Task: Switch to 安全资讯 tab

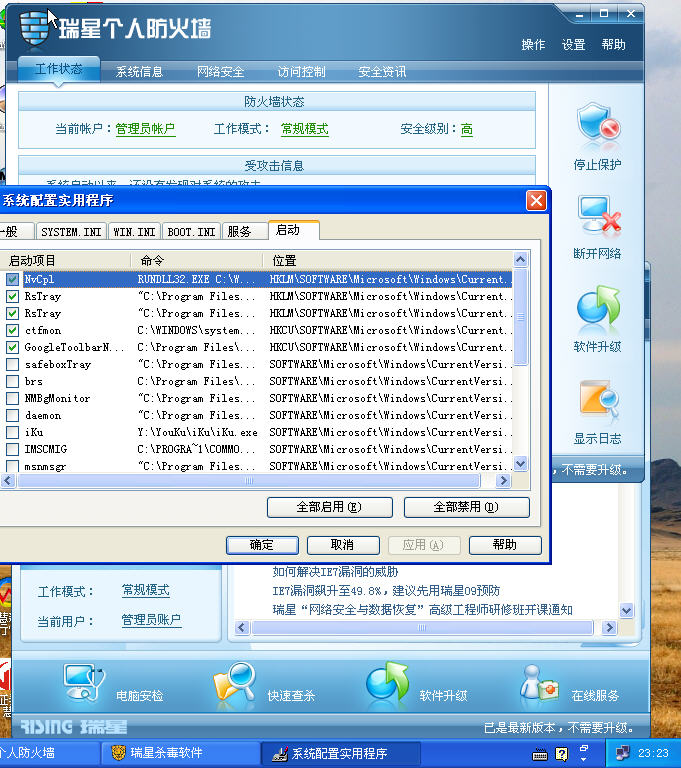Action: click(382, 72)
